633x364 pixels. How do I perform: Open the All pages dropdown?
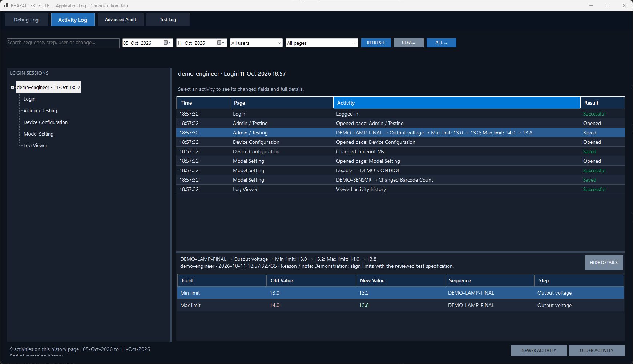point(322,43)
